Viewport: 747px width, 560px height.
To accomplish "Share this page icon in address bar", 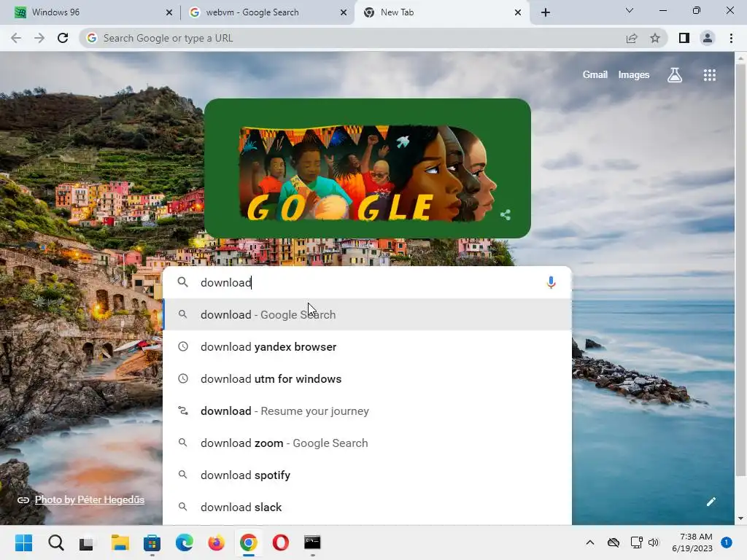I will coord(632,38).
